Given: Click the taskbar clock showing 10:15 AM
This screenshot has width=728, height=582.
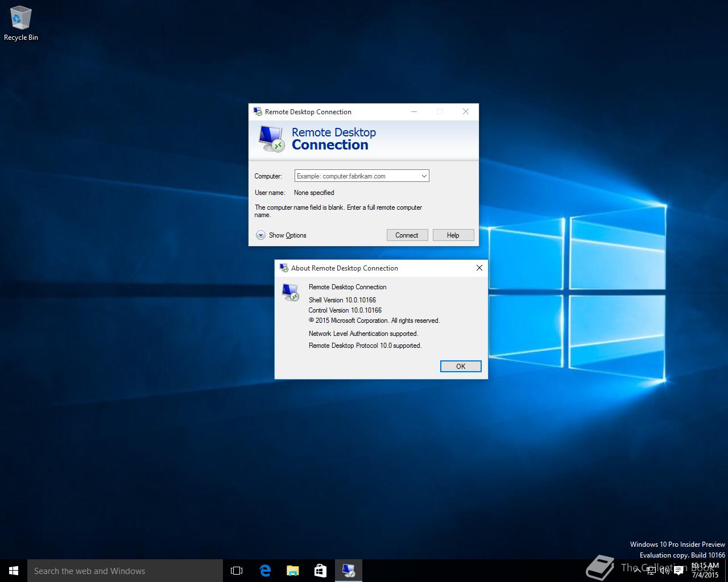Looking at the screenshot, I should [x=705, y=571].
